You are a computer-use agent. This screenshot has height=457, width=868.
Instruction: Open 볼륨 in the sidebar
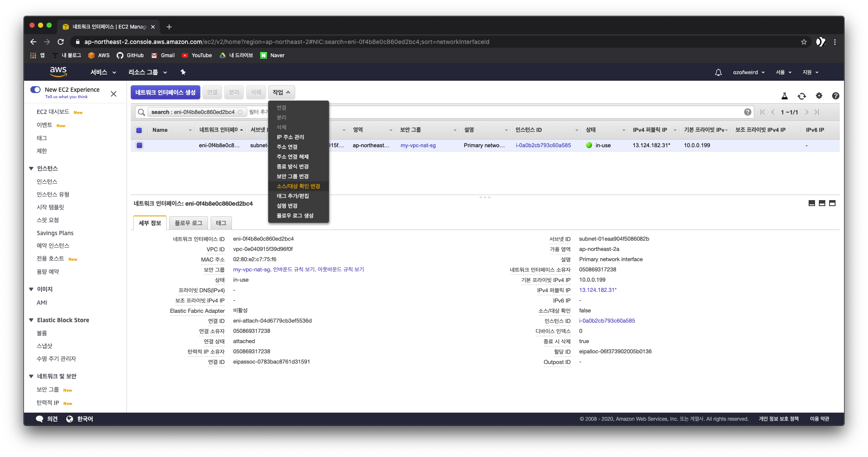point(42,333)
